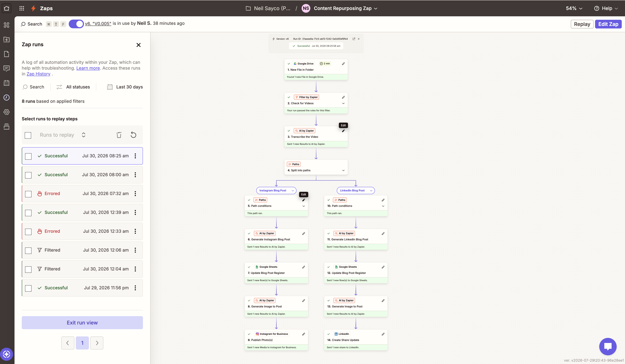Open more options for 08:25 am run

135,156
